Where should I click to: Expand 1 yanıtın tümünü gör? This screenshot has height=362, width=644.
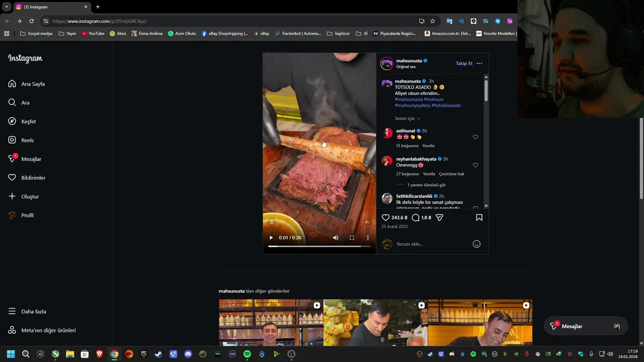point(426,185)
